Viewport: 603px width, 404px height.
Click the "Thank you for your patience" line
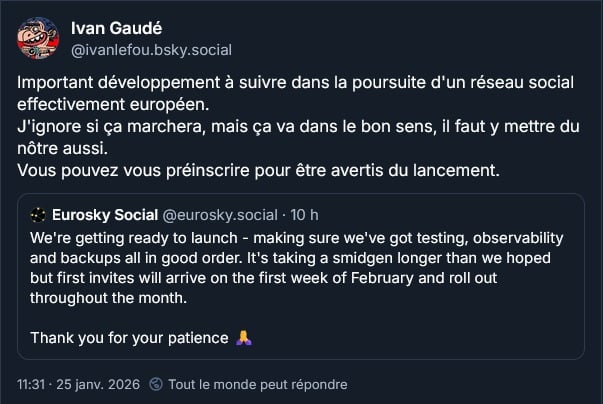tap(130, 337)
